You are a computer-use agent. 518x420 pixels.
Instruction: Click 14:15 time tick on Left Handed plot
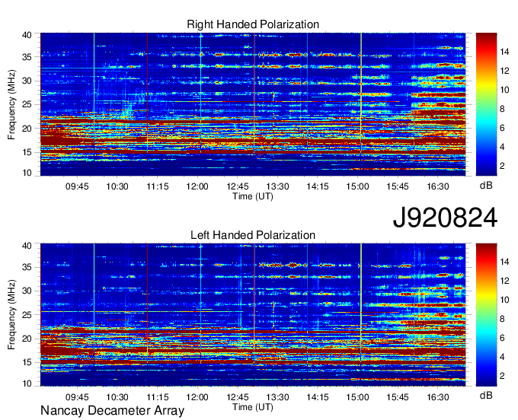pos(318,397)
